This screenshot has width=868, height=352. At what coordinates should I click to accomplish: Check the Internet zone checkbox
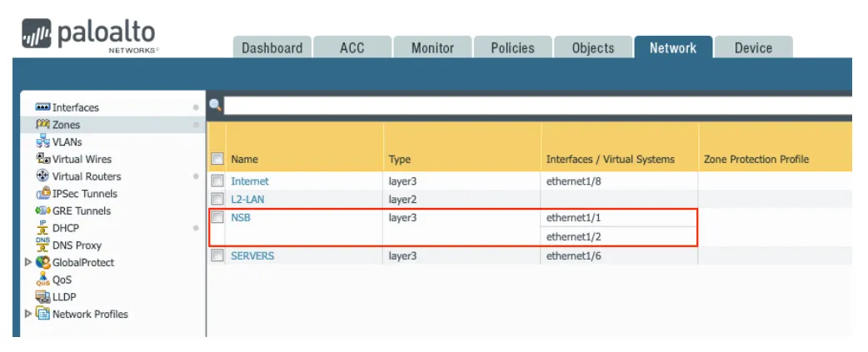click(217, 181)
